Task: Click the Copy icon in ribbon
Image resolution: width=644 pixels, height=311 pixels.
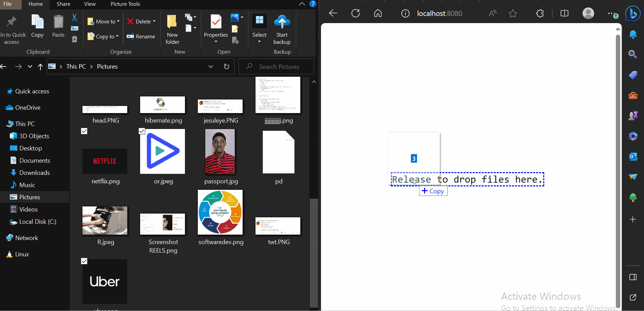Action: point(37,26)
